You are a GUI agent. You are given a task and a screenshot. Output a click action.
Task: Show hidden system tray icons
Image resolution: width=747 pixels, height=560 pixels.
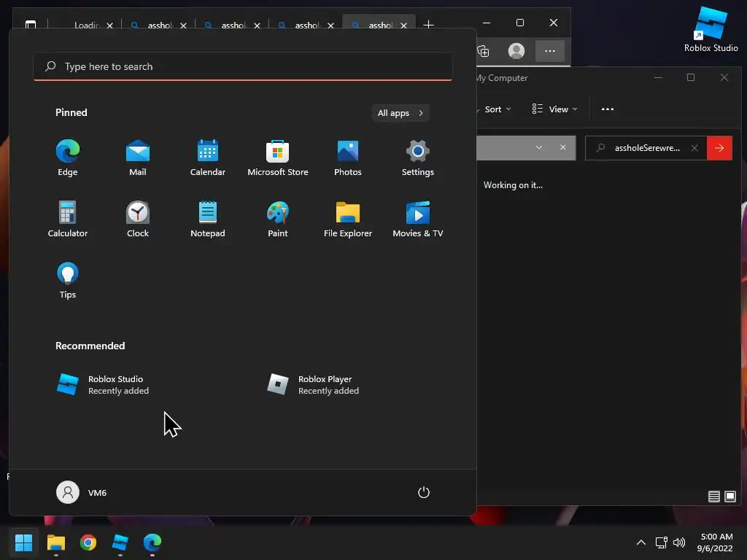point(641,542)
